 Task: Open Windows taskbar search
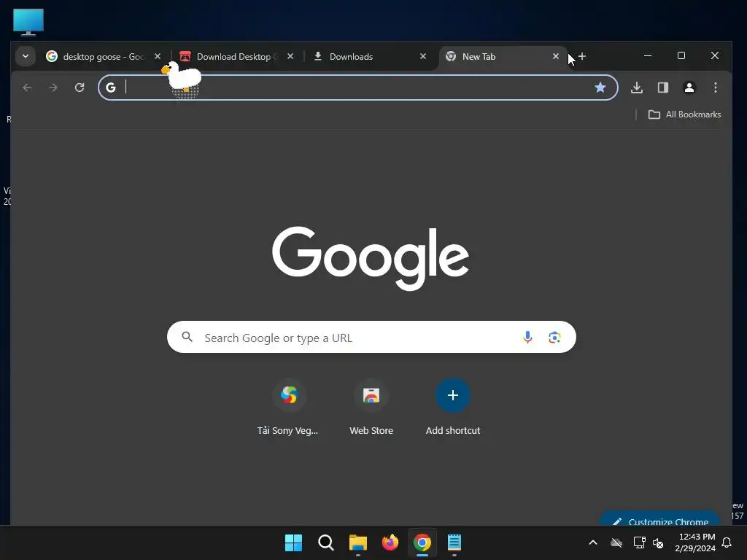[326, 542]
